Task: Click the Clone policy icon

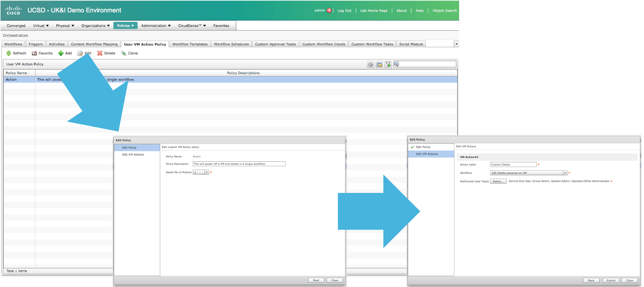Action: [x=124, y=53]
